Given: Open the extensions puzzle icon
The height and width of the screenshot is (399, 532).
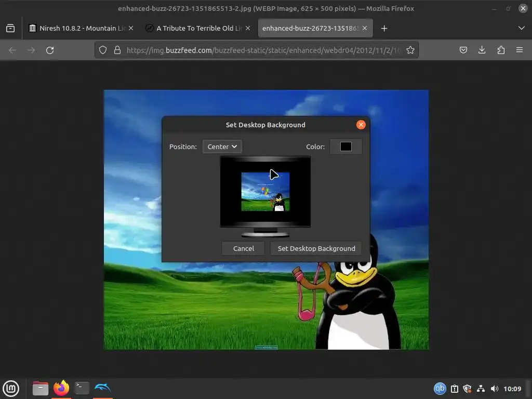Looking at the screenshot, I should pos(501,50).
